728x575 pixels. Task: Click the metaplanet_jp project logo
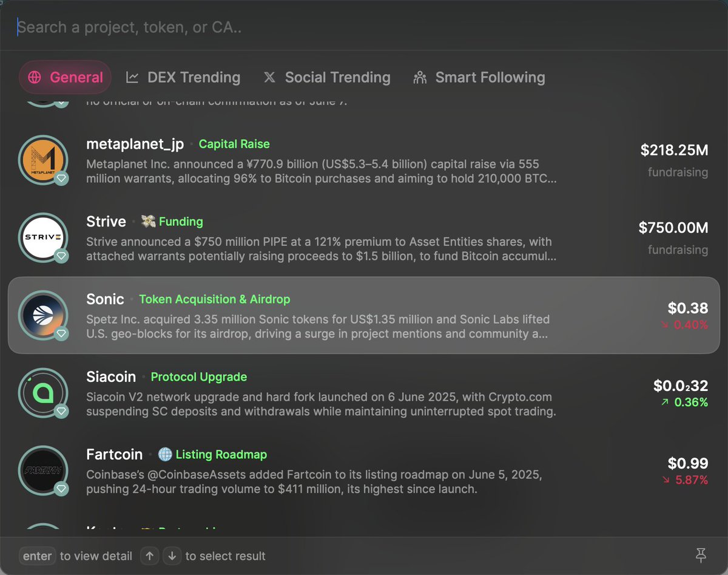click(x=44, y=160)
